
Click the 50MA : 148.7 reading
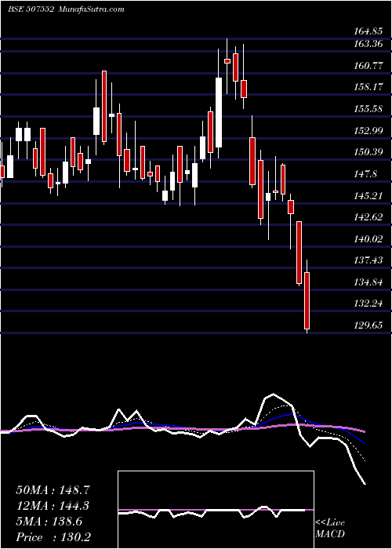(53, 490)
